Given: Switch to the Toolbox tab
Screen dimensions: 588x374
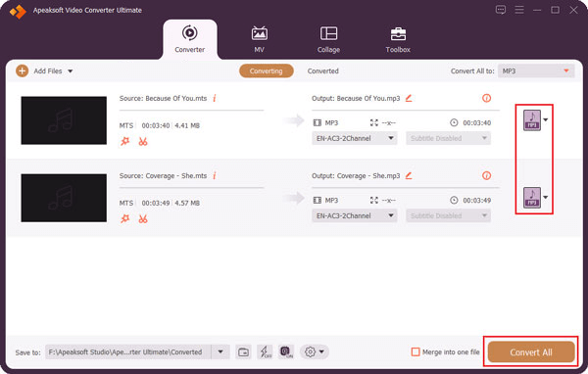Looking at the screenshot, I should [x=398, y=40].
